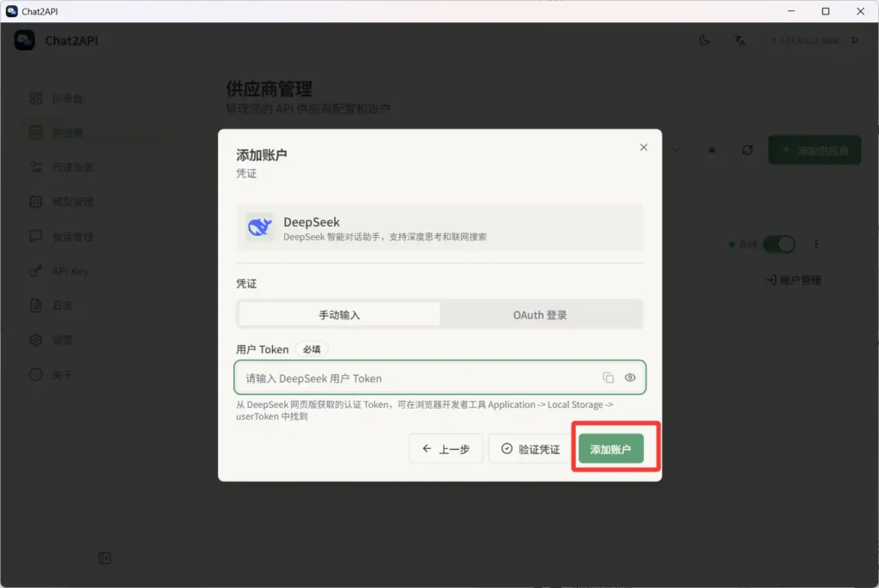Click the copy icon in the Token field

[609, 378]
